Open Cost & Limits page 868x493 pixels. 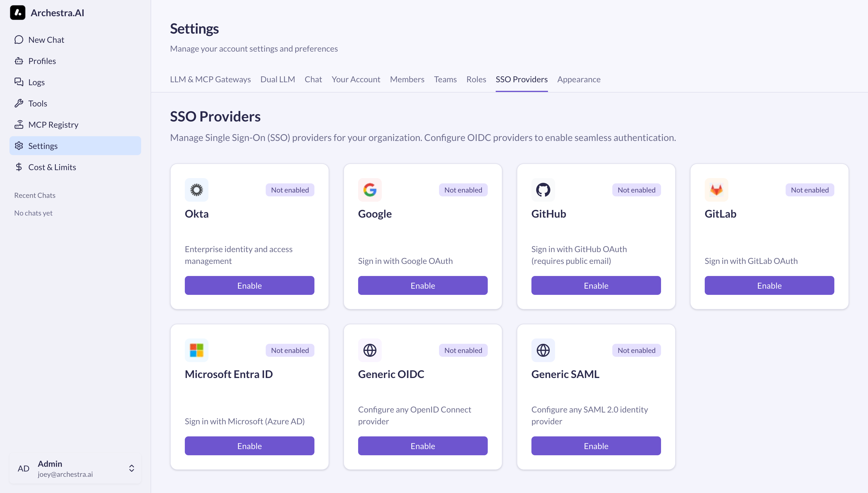[52, 167]
